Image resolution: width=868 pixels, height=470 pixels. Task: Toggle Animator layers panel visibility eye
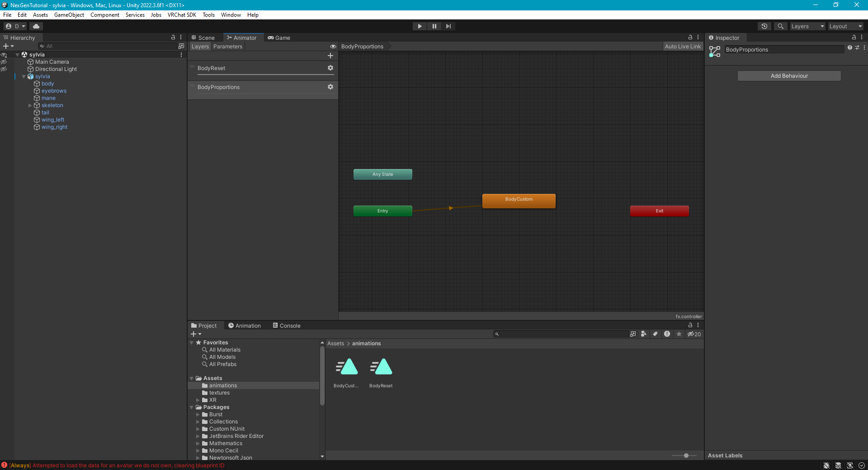pyautogui.click(x=333, y=47)
